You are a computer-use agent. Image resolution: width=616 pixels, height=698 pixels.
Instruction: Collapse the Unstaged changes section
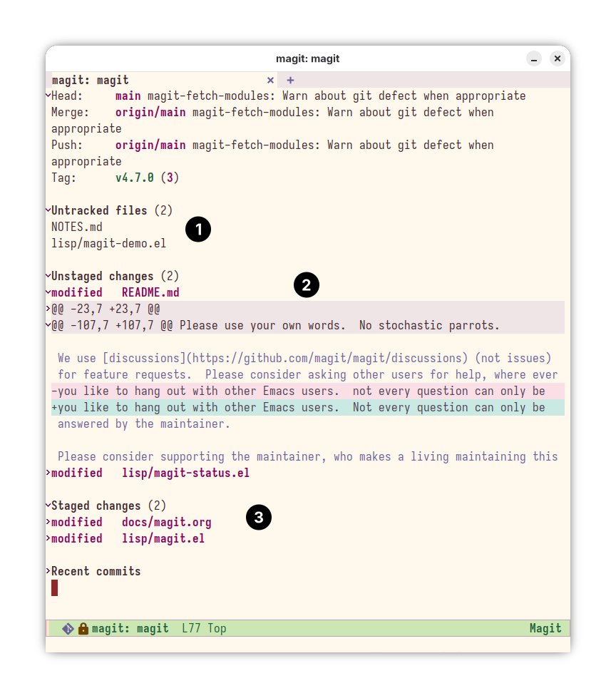pyautogui.click(x=48, y=275)
